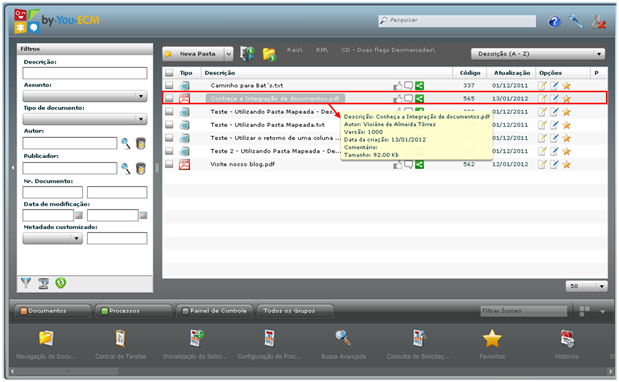Open the Nova Pasta dropdown arrow

point(229,54)
